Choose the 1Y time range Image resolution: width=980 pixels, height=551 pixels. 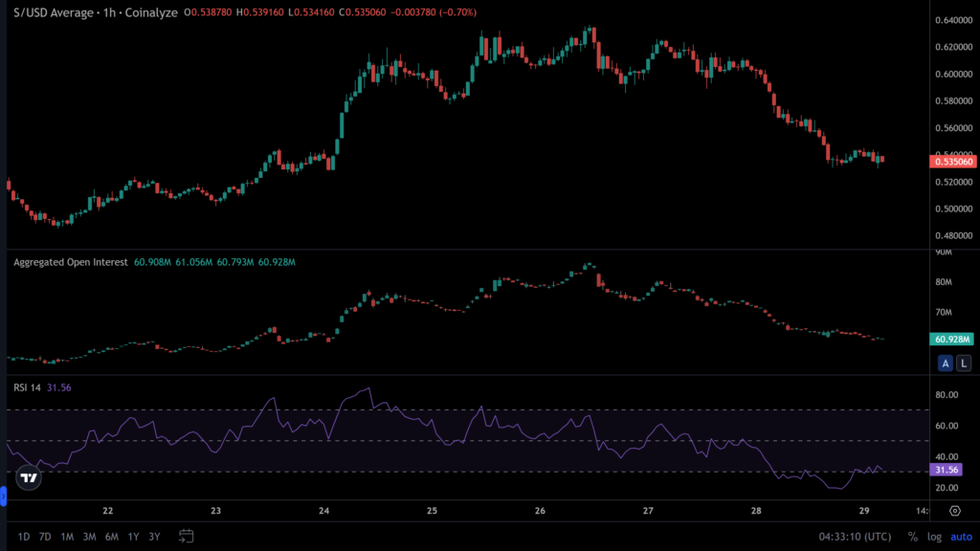(x=134, y=537)
